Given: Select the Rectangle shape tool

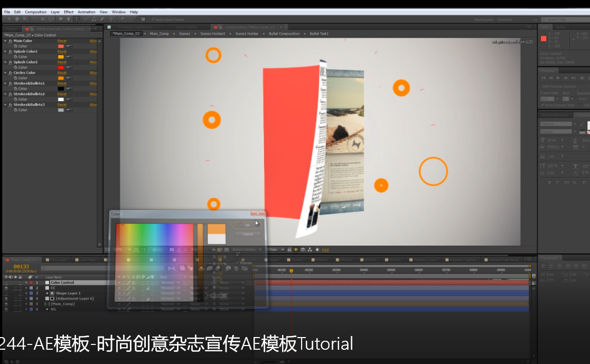Looking at the screenshot, I should coord(61,19).
